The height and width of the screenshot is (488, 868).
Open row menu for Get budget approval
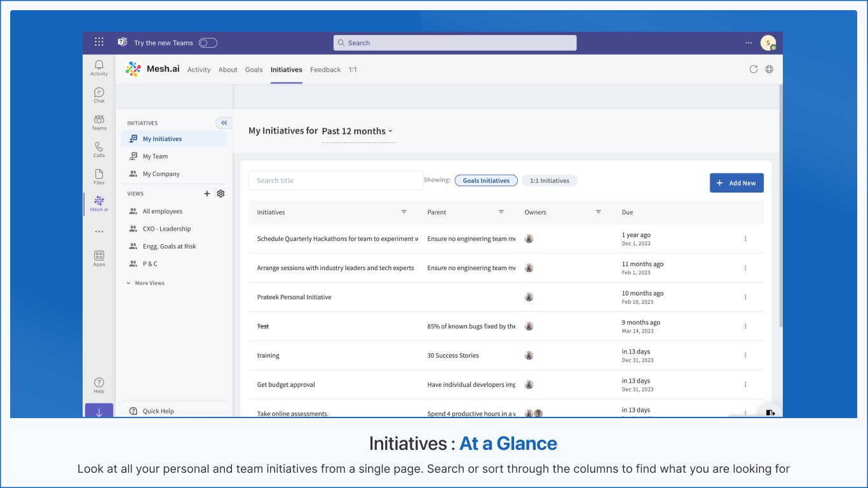tap(745, 385)
